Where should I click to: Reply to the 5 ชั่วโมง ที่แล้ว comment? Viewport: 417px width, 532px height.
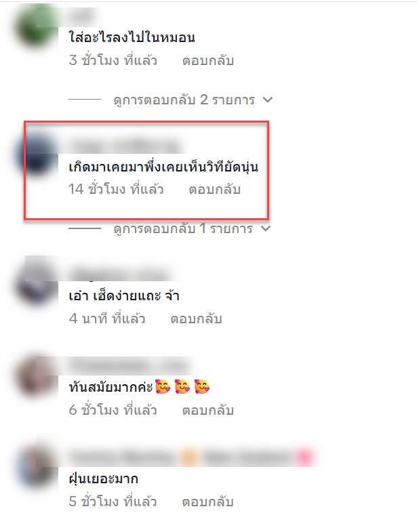click(207, 501)
